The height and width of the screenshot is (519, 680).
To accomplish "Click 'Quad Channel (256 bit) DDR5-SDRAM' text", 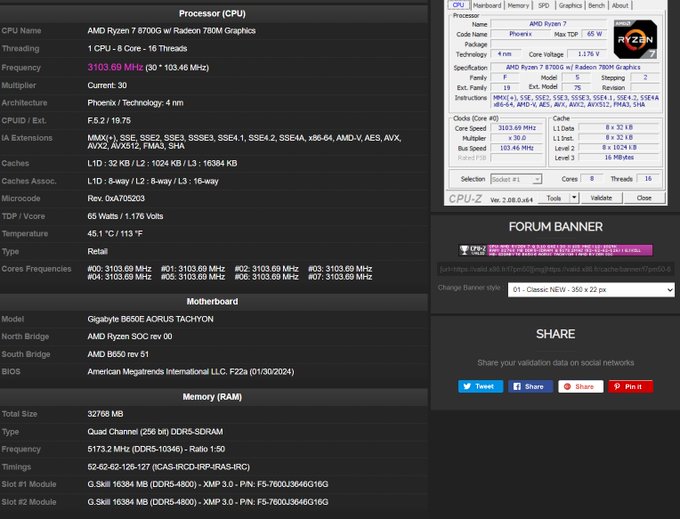I will coord(155,432).
